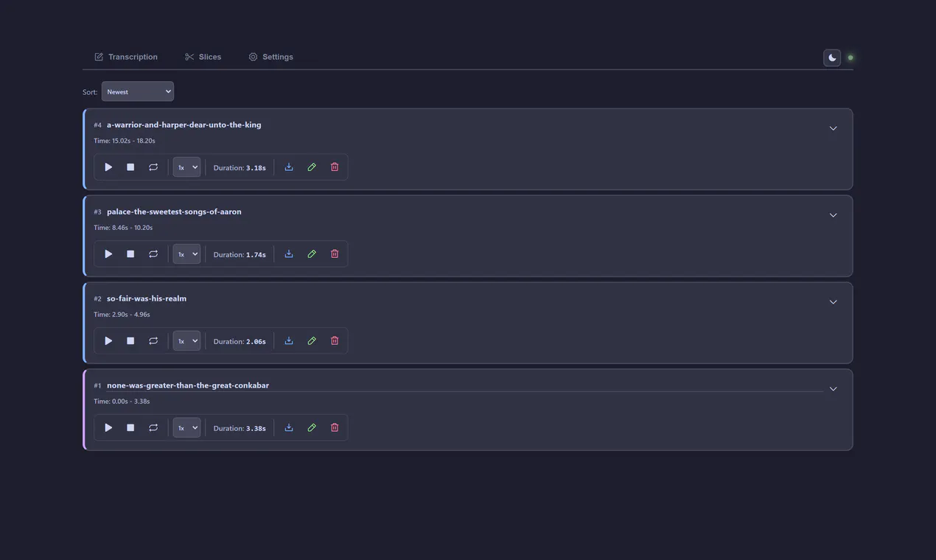Toggle loop for palace-the-sweetest-songs-of-aaron slice

pyautogui.click(x=153, y=254)
